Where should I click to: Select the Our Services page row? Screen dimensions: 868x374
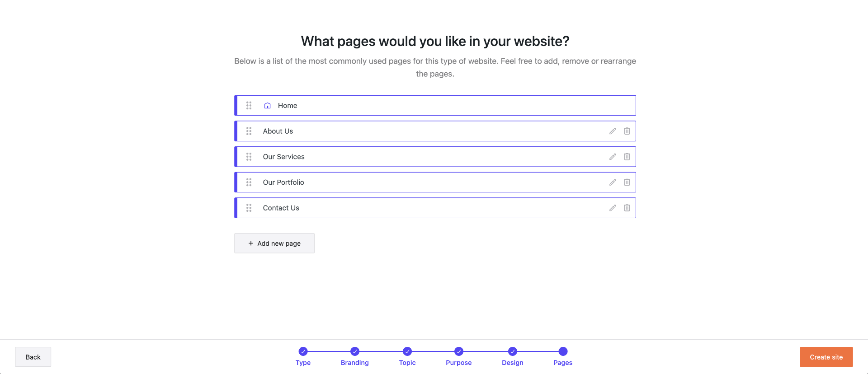(x=407, y=157)
